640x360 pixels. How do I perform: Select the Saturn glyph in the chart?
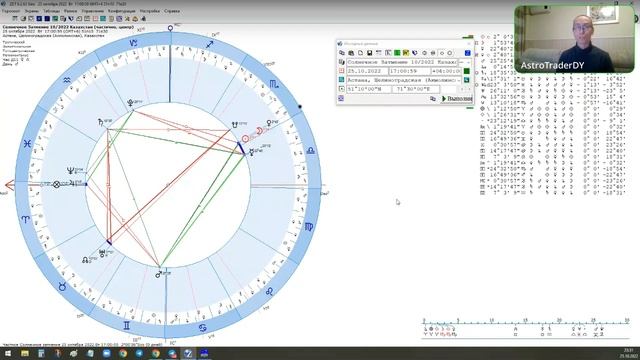click(101, 122)
